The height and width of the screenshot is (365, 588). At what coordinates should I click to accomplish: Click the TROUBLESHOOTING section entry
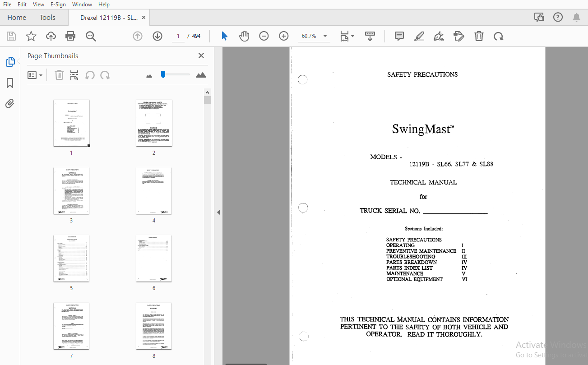pos(411,256)
